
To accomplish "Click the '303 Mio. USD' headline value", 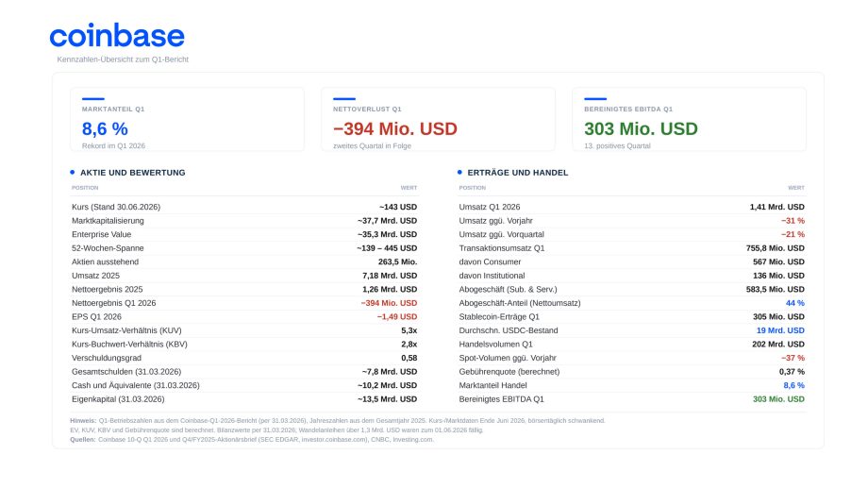I will pyautogui.click(x=641, y=129).
